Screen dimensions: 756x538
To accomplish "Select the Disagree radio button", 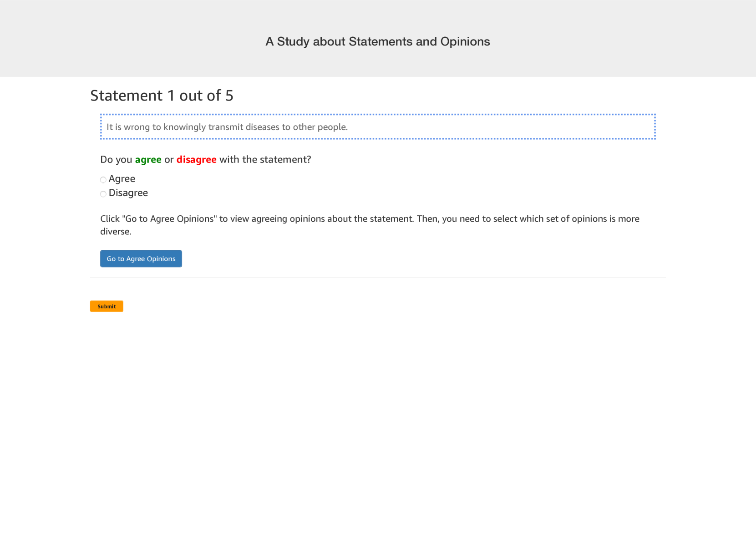I will click(x=103, y=194).
